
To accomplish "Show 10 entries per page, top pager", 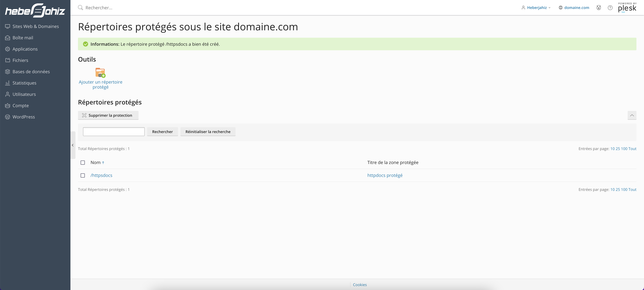I will pos(613,149).
